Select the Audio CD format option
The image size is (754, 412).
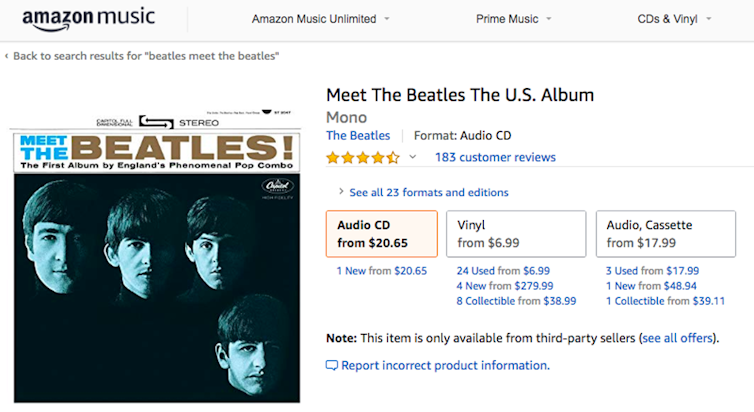(381, 234)
